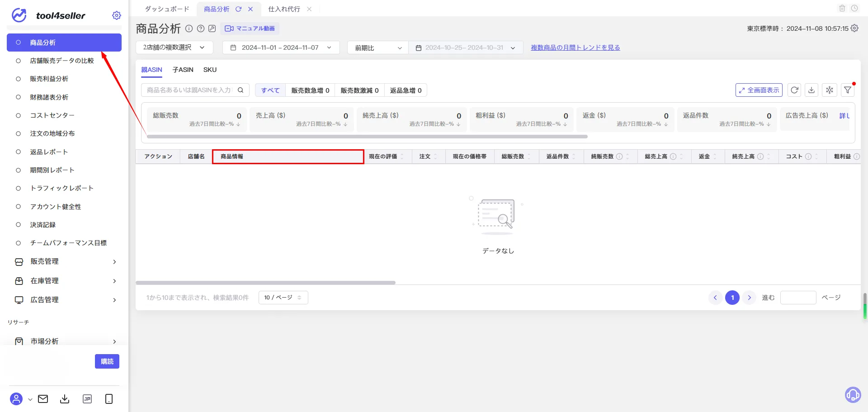Click the edit note icon beside title
Image resolution: width=868 pixels, height=412 pixels.
[x=212, y=28]
